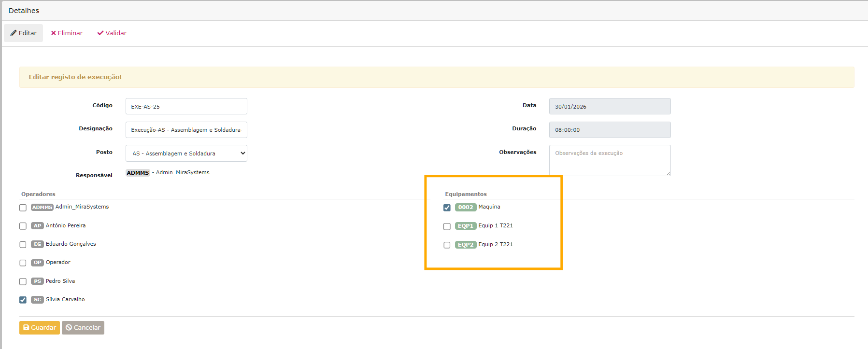The width and height of the screenshot is (868, 349).
Task: Click the Data field
Action: pos(610,106)
